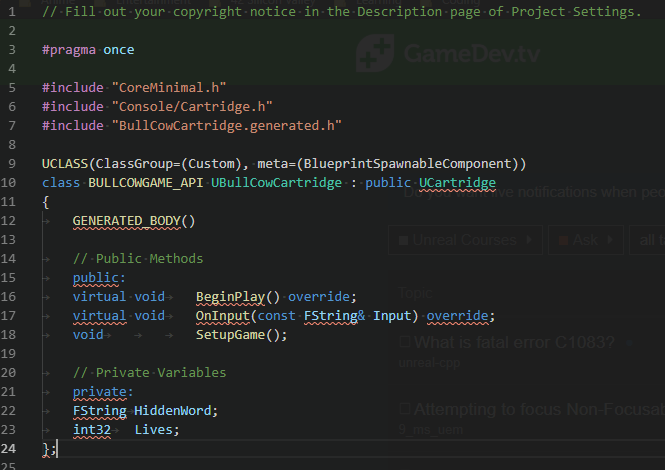The height and width of the screenshot is (470, 665).
Task: Click the int32 type keyword
Action: 92,430
